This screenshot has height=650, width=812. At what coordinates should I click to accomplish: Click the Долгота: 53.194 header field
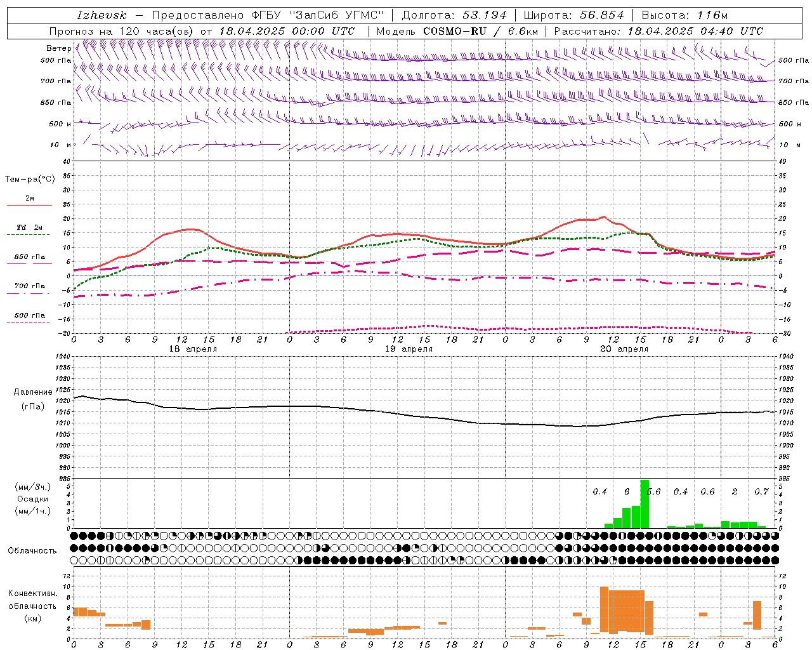coord(454,15)
